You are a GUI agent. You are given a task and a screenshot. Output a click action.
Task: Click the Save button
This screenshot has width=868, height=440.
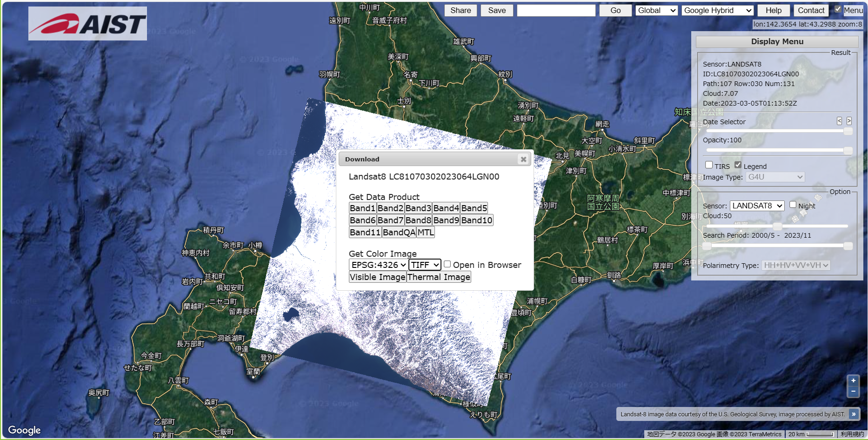click(x=497, y=10)
